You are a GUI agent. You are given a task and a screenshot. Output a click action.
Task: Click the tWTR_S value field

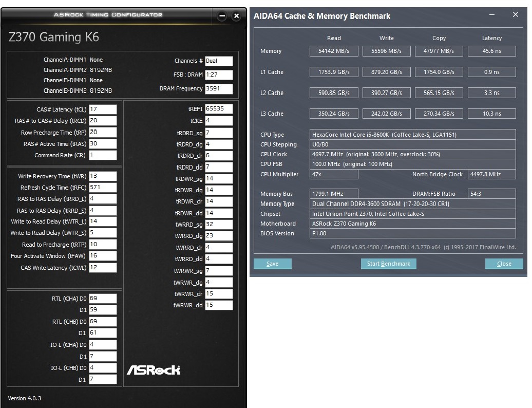click(x=103, y=233)
